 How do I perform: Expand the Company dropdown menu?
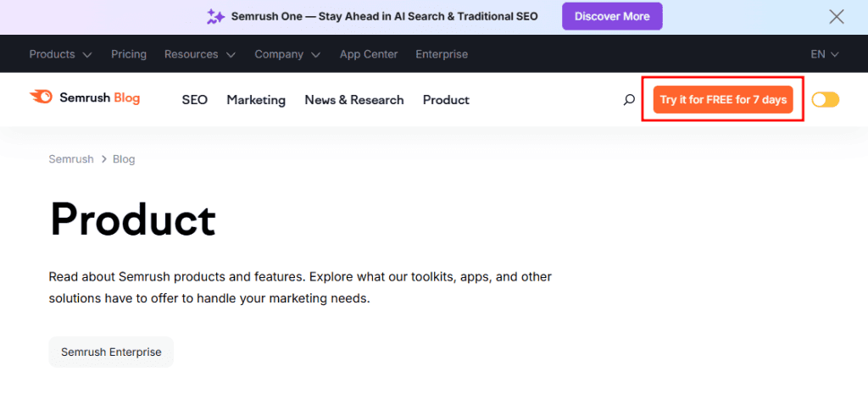(287, 54)
